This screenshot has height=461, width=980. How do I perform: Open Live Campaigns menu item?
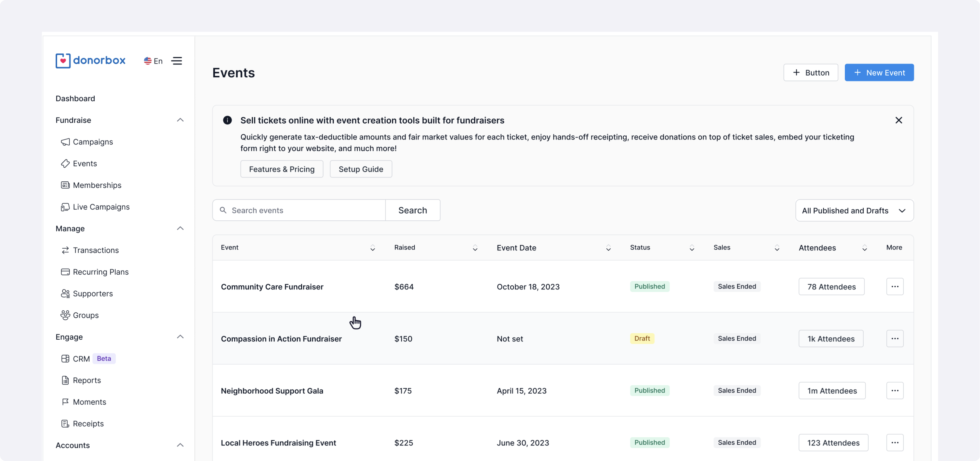point(101,207)
